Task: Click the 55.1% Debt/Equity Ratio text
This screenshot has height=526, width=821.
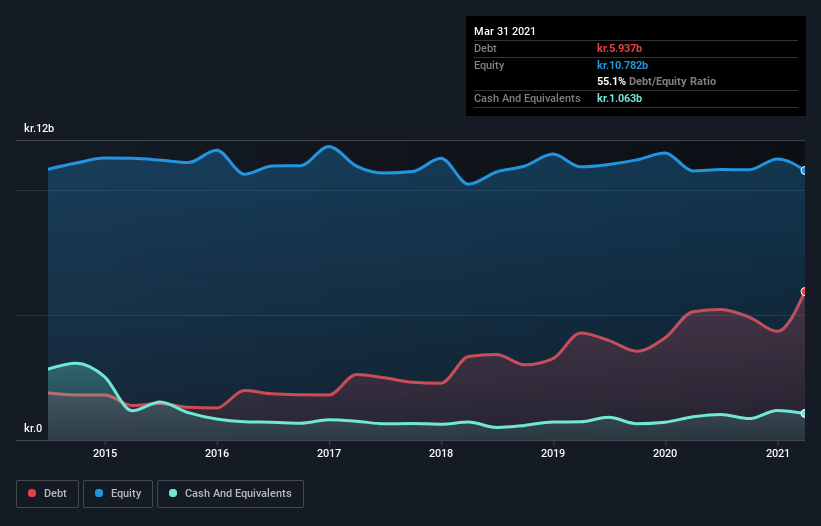Action: [x=657, y=81]
